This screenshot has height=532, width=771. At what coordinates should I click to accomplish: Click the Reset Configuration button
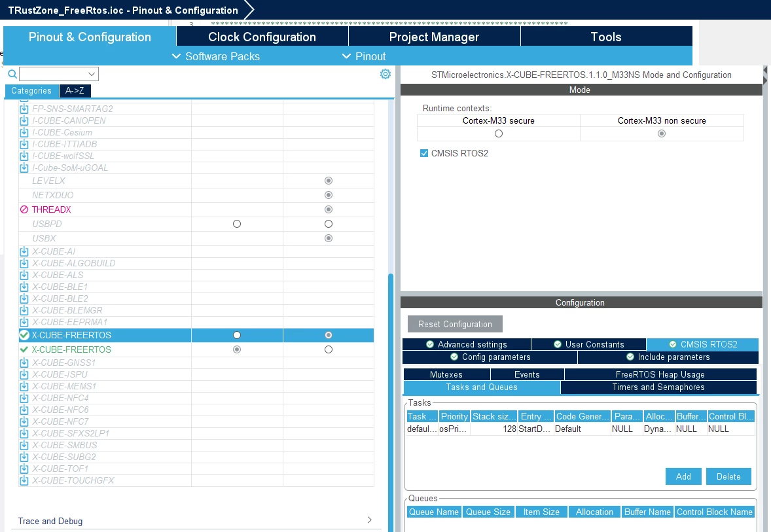455,324
